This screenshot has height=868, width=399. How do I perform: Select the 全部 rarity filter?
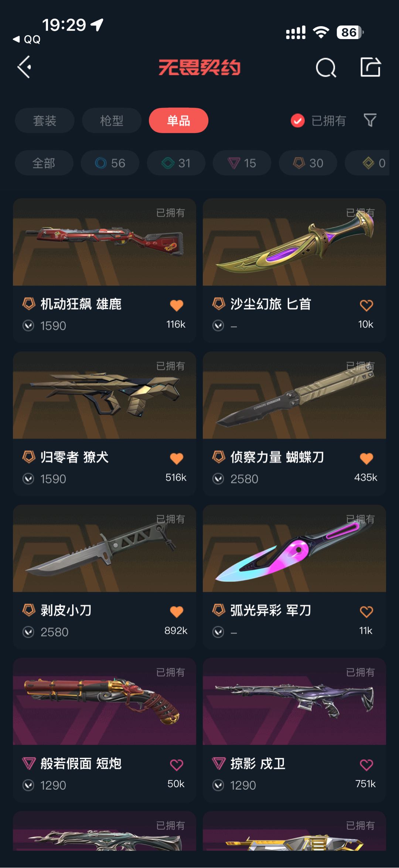point(44,163)
